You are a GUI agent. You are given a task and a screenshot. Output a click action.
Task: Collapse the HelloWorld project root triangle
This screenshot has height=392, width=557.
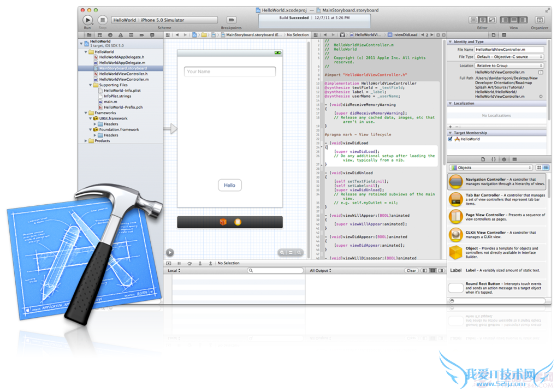pyautogui.click(x=81, y=43)
